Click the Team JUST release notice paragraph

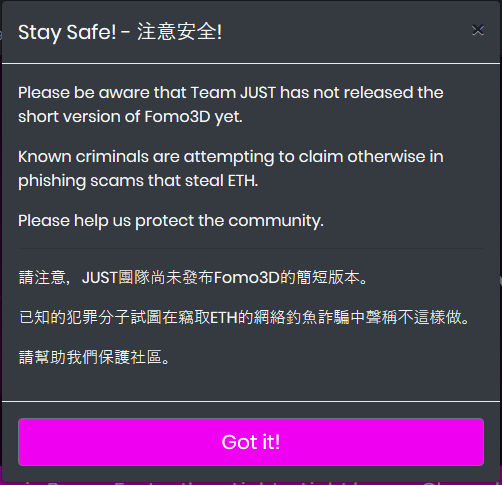pyautogui.click(x=231, y=104)
